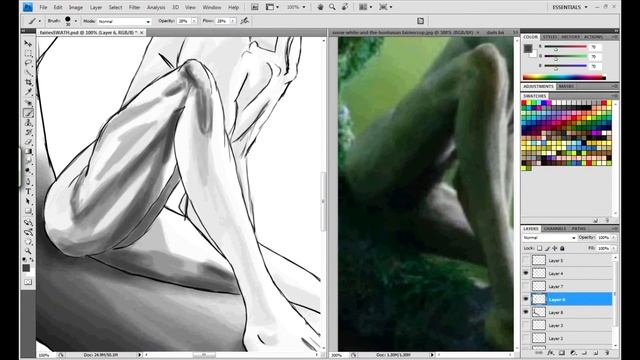Show Layer 7 visibility
This screenshot has height=360, width=640.
[x=526, y=286]
